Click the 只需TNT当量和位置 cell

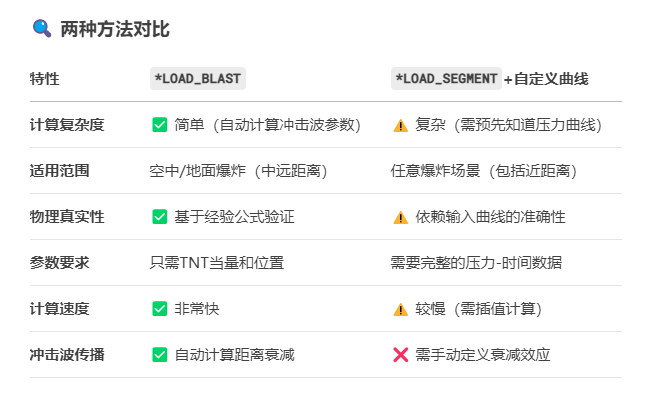tap(217, 263)
